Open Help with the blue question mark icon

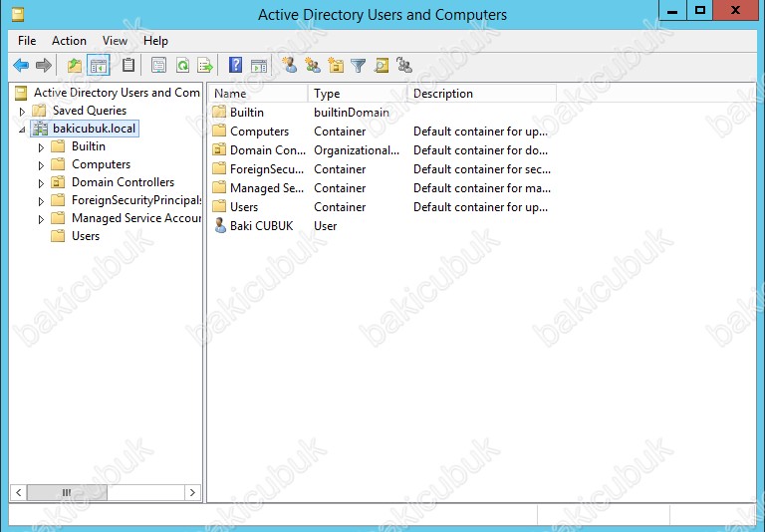236,65
